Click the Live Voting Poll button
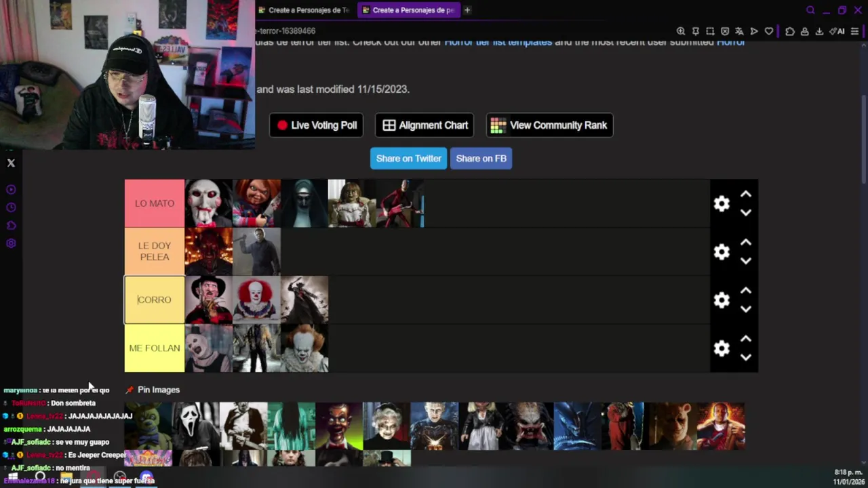Image resolution: width=868 pixels, height=488 pixels. click(317, 125)
